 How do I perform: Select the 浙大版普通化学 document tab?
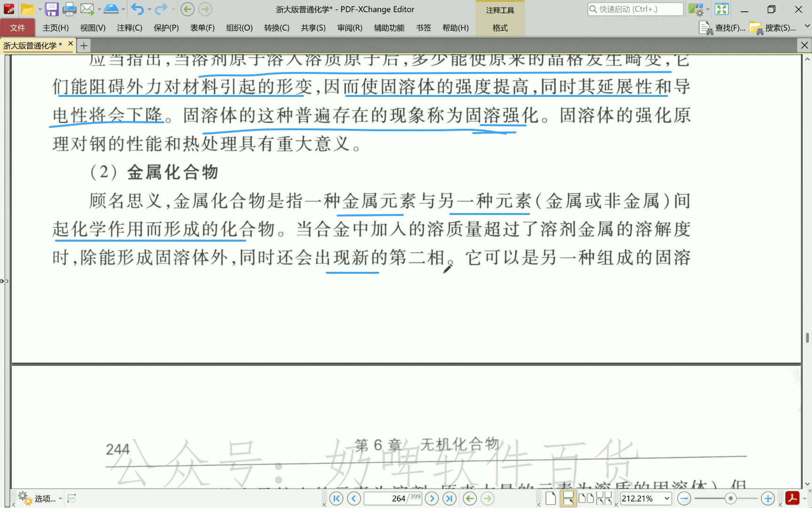click(x=32, y=46)
